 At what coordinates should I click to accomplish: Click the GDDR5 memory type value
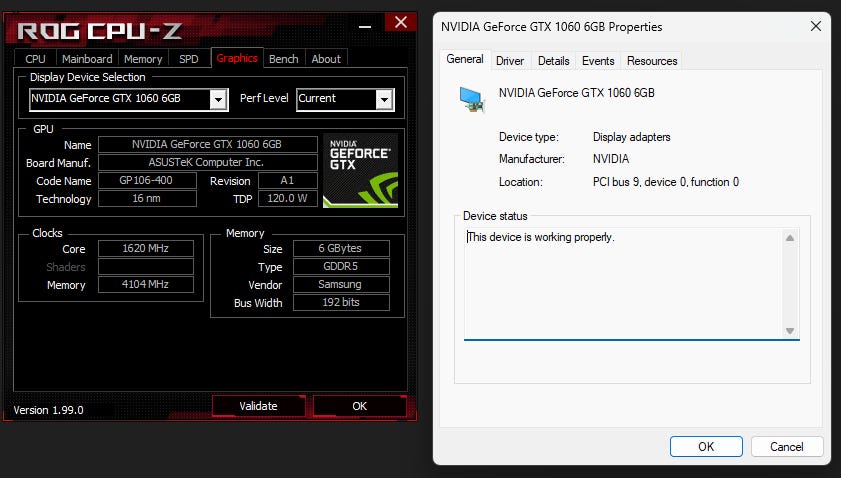(x=341, y=267)
